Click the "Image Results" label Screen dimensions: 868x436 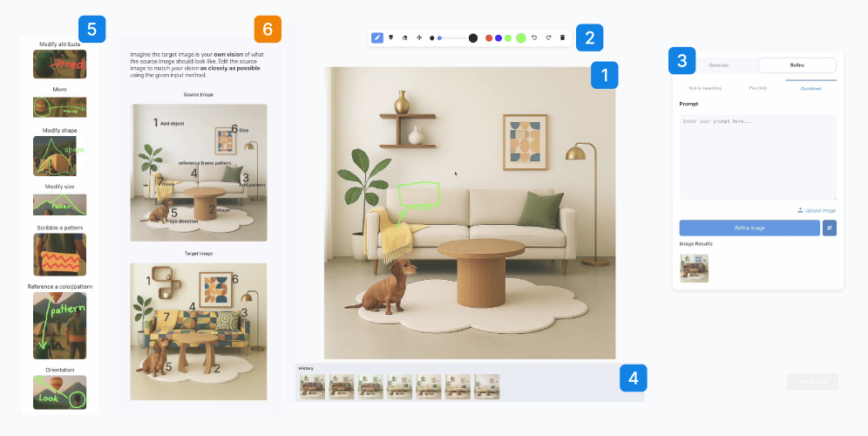coord(695,244)
